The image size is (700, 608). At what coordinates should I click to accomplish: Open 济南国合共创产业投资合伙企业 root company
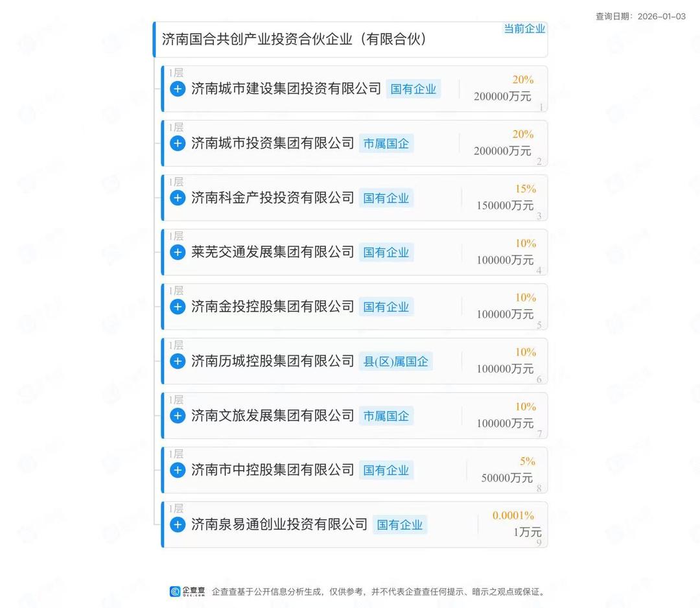(294, 40)
